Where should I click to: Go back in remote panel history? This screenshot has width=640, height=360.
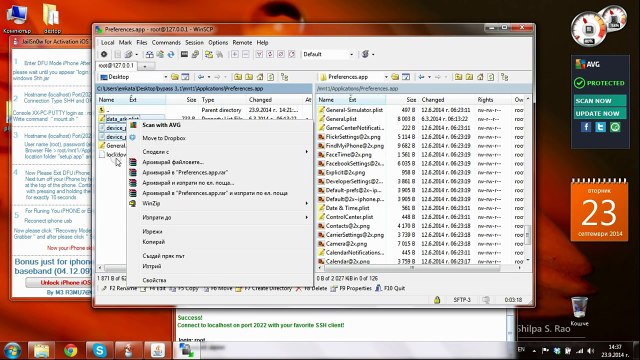(421, 77)
